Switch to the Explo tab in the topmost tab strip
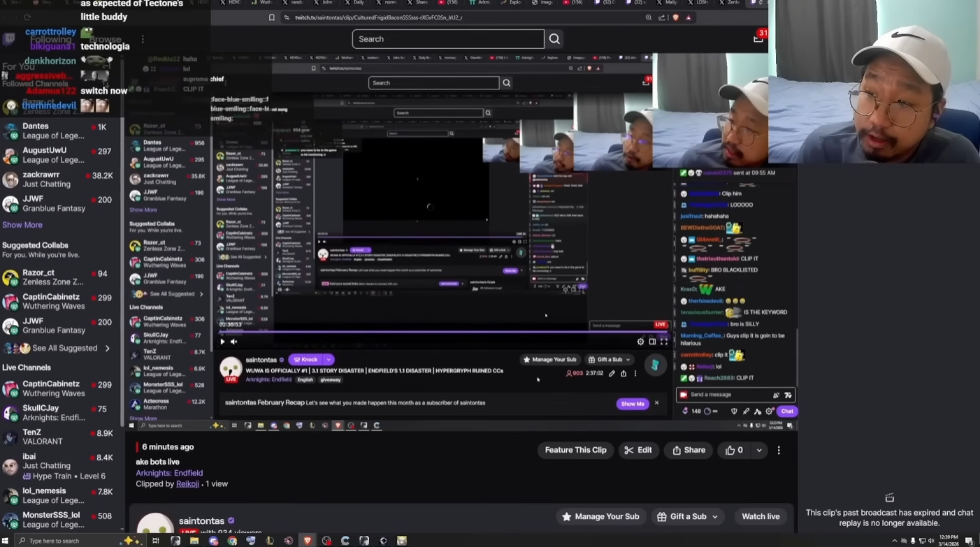The image size is (980, 547). [x=510, y=3]
